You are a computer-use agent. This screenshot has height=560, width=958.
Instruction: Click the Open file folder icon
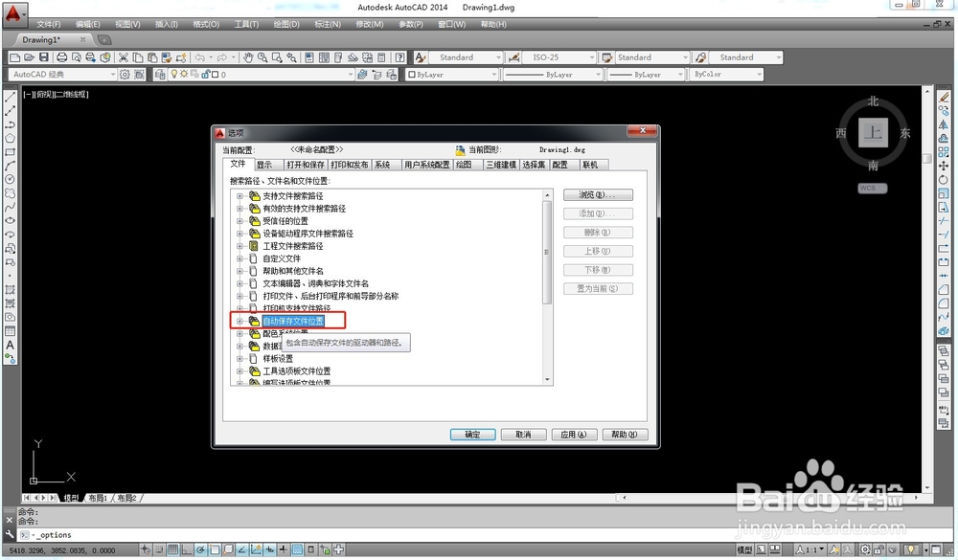pos(29,57)
